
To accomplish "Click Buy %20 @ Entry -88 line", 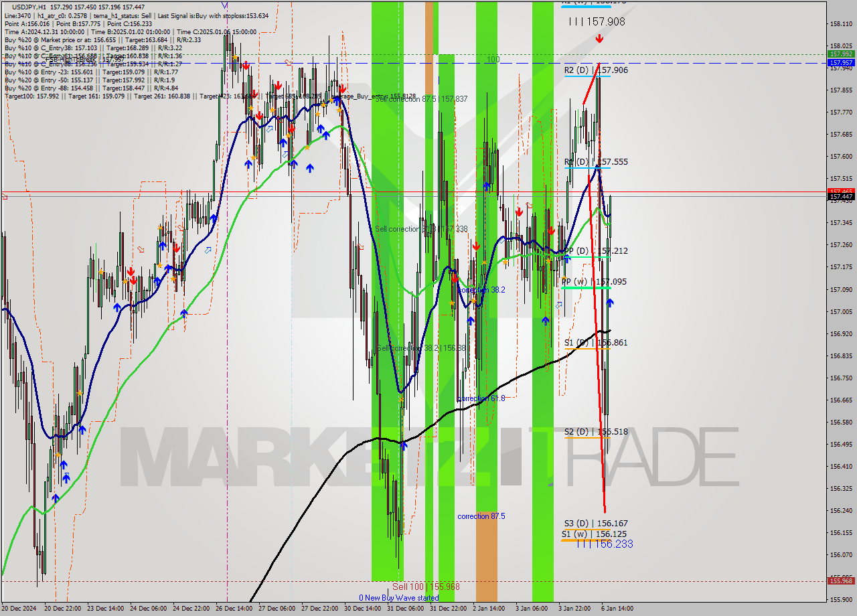I will [91, 88].
